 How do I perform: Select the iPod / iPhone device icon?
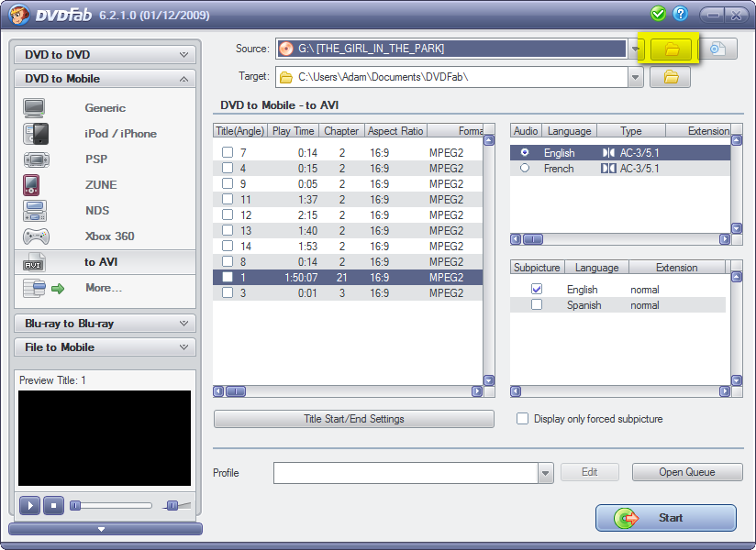pyautogui.click(x=36, y=134)
